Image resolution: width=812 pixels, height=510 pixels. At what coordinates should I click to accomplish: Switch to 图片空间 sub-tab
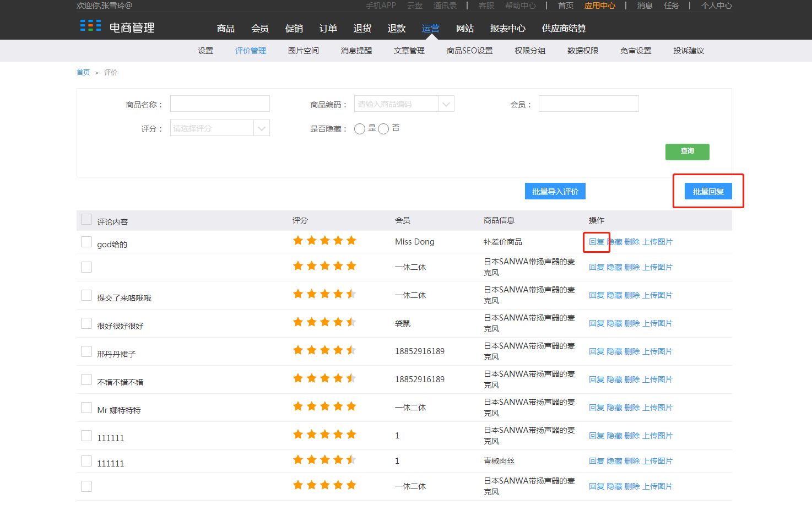pos(304,51)
